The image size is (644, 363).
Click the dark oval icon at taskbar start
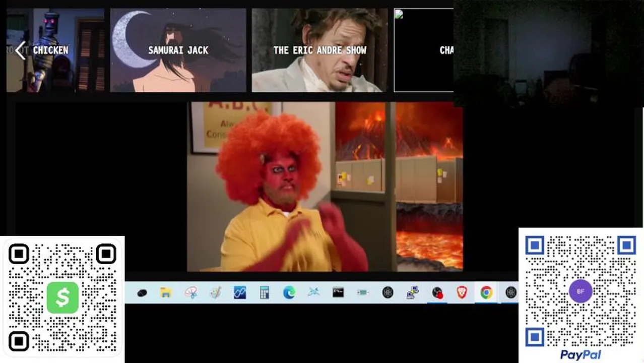[142, 292]
